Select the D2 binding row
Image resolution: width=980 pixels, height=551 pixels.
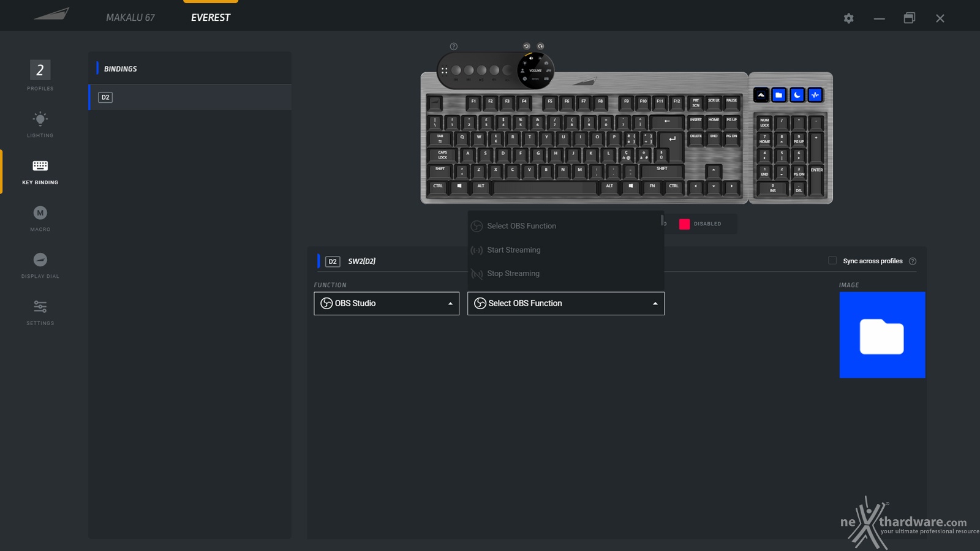[190, 97]
